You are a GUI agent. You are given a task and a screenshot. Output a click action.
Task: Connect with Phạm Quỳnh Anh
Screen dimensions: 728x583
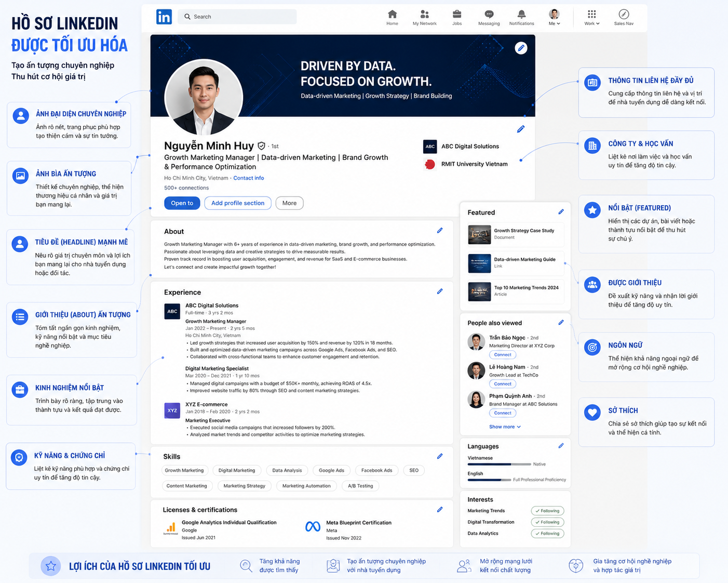click(x=503, y=413)
